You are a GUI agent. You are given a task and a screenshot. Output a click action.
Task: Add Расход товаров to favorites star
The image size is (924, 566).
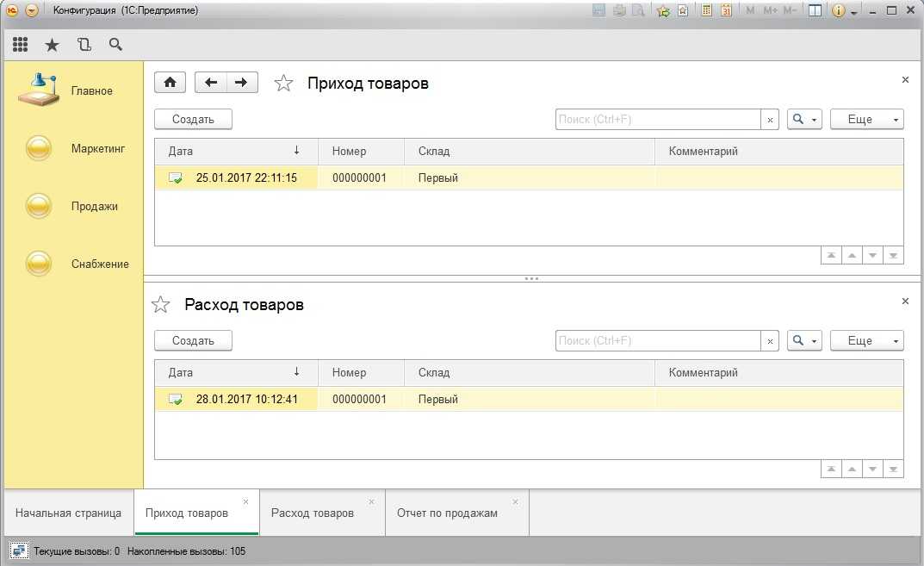(x=160, y=305)
